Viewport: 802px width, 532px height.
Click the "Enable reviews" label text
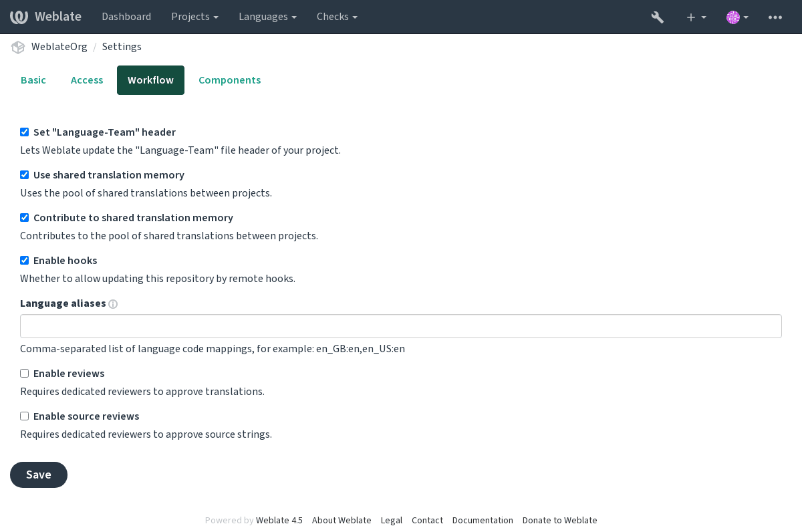point(69,374)
